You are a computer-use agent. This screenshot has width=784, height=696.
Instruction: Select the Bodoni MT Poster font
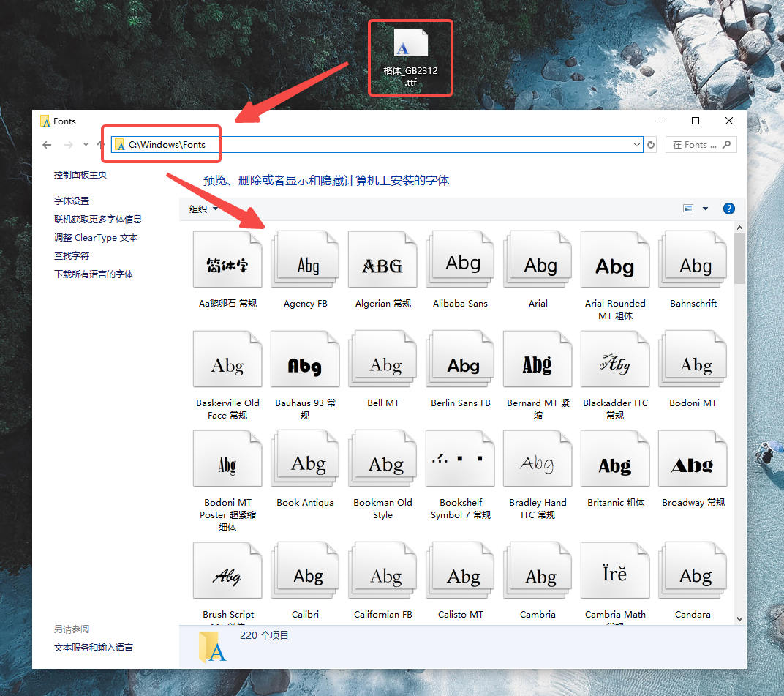click(x=227, y=482)
